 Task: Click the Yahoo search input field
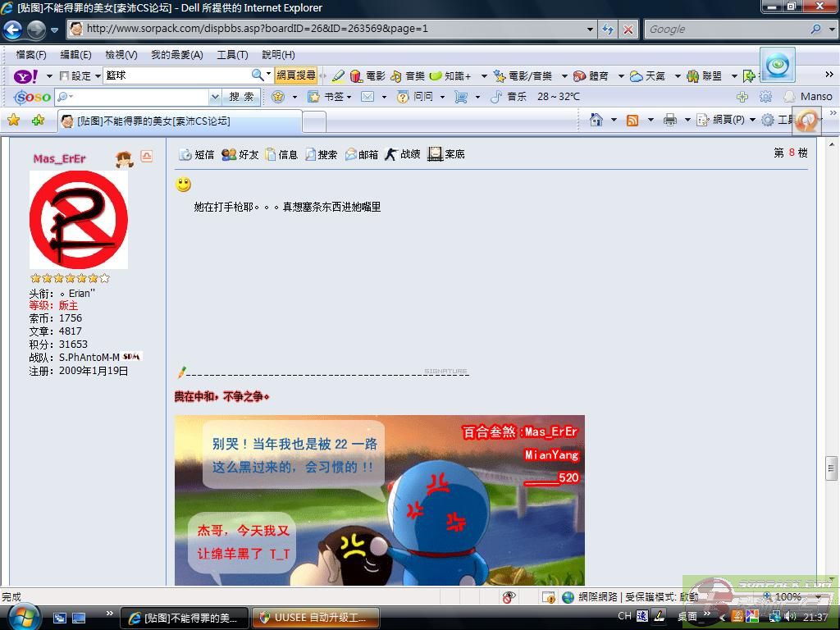176,75
